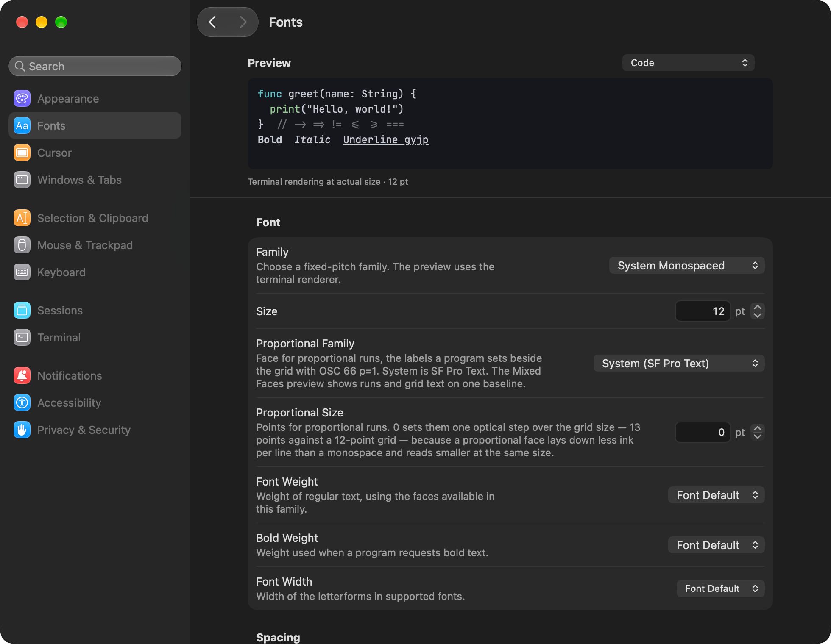Click the Appearance palette icon in sidebar
831x644 pixels.
[x=22, y=99]
